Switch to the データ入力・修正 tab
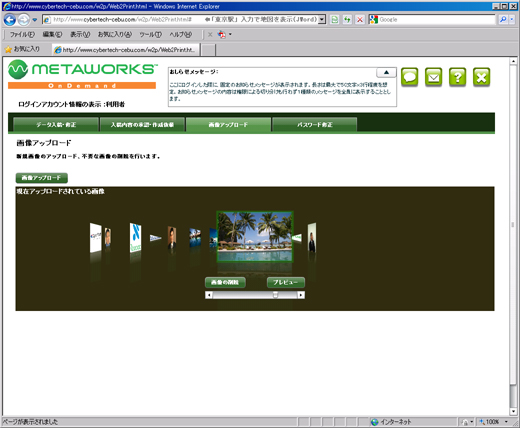 click(x=56, y=125)
